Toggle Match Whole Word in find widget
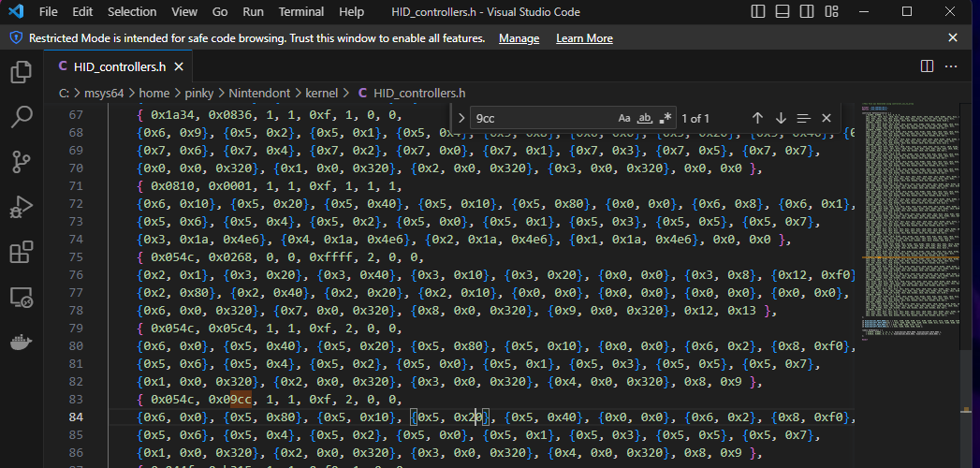This screenshot has width=980, height=468. click(644, 118)
